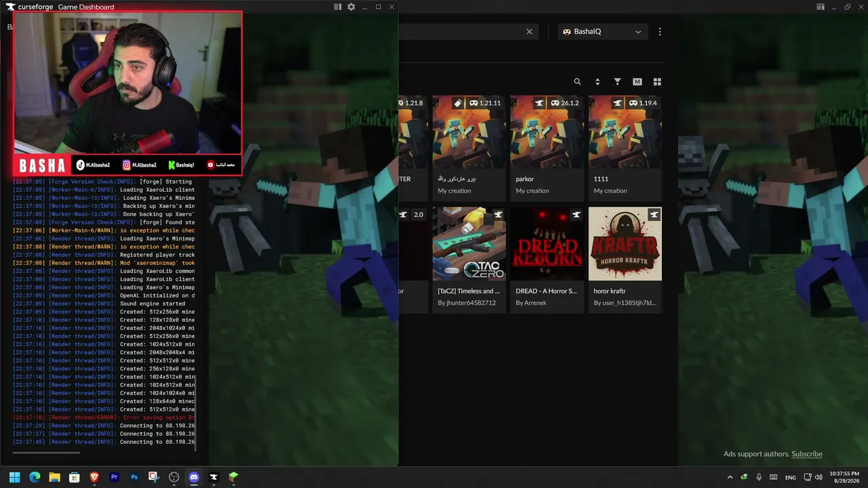Viewport: 868px width, 488px height.
Task: Select the DREAD Reborn horror modpack image
Action: click(547, 244)
